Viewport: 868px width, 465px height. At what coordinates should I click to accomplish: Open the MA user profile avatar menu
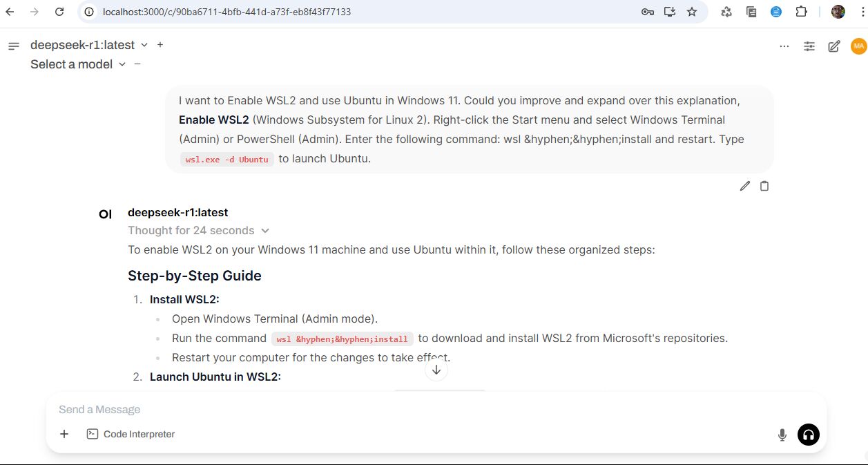coord(858,46)
